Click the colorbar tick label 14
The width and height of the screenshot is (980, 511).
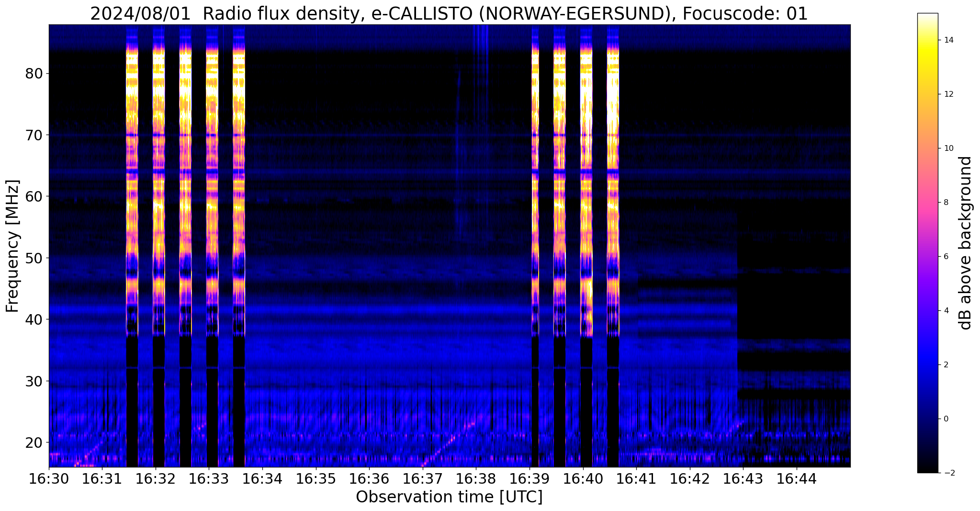tap(947, 40)
